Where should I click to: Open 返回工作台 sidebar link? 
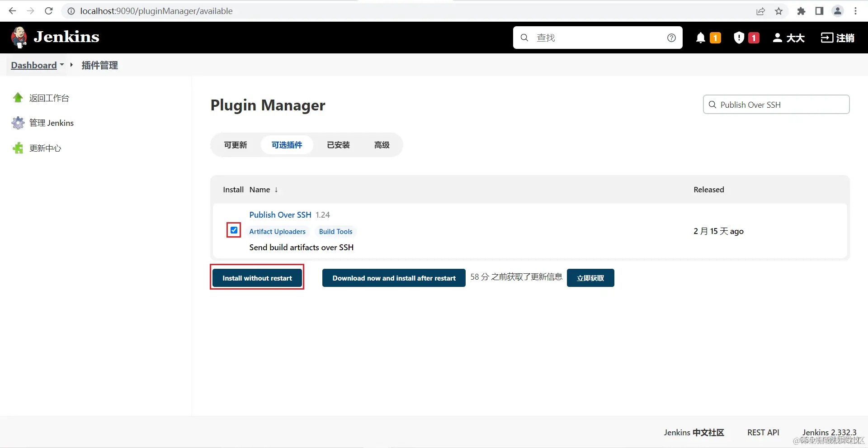[x=49, y=98]
